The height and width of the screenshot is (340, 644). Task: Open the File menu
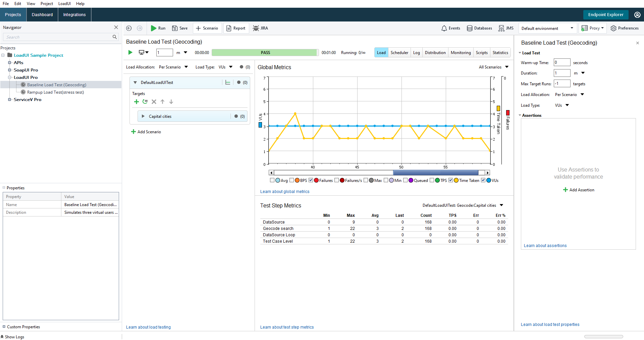pyautogui.click(x=6, y=4)
